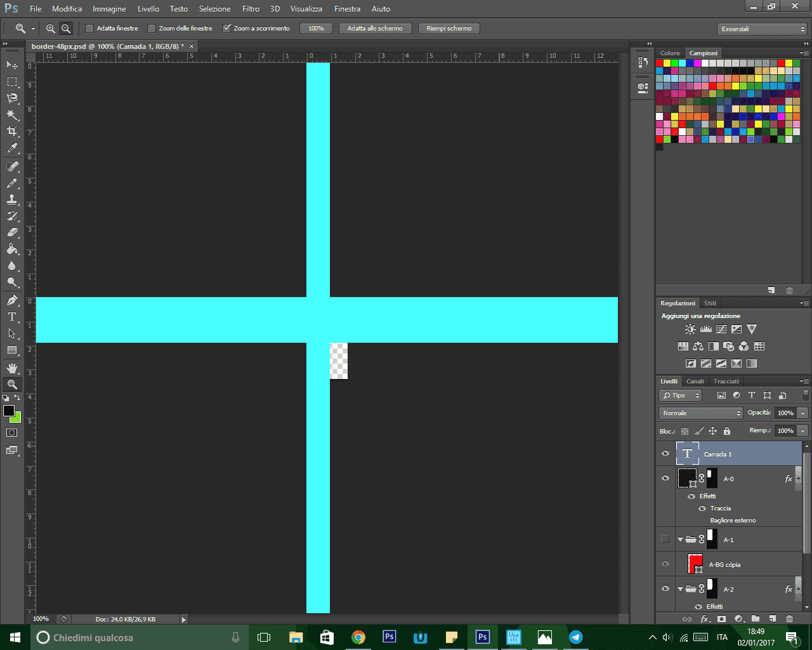Select the Path Selection arrow tool
This screenshot has height=650, width=812.
[x=12, y=333]
